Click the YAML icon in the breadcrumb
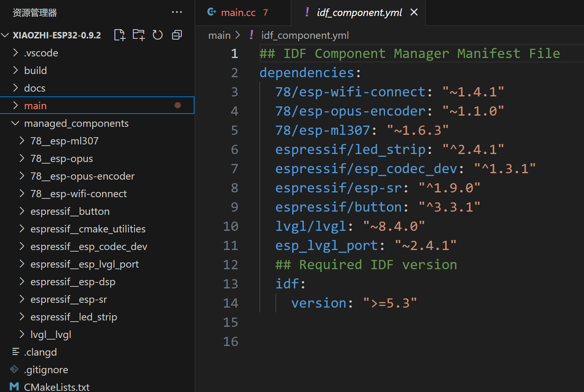Screen dimensions: 584x392 (x=251, y=35)
